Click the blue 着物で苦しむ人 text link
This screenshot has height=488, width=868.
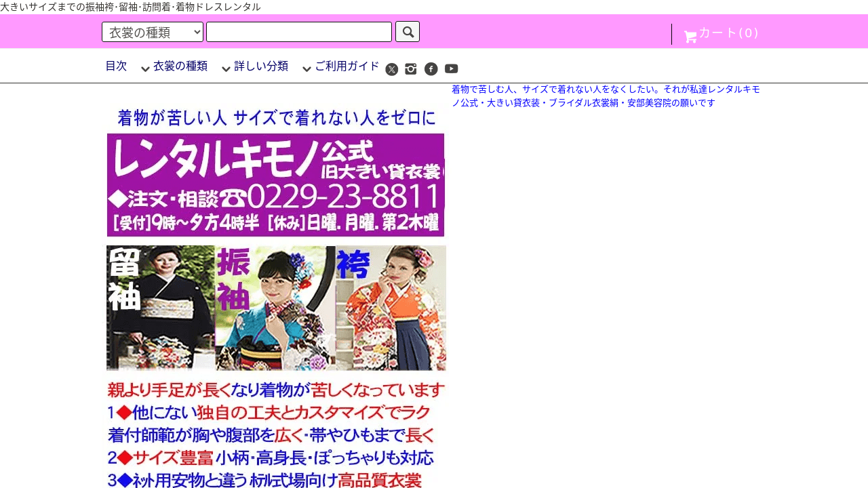(x=606, y=96)
